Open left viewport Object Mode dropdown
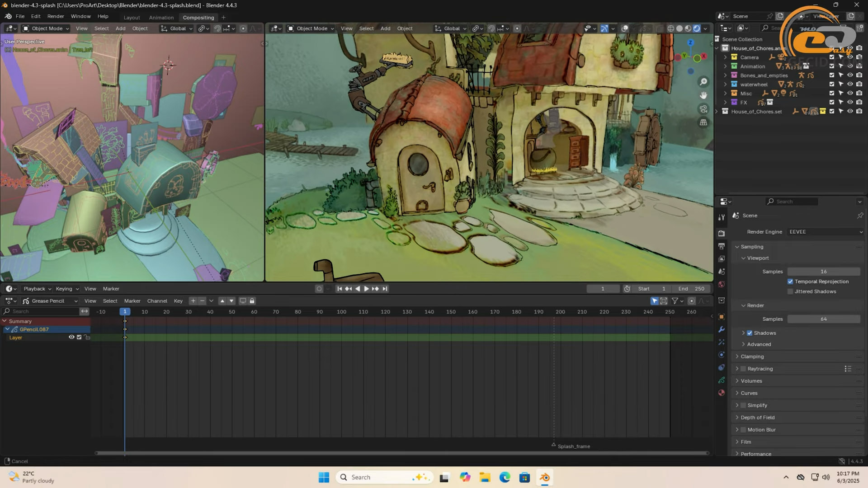 pos(46,28)
